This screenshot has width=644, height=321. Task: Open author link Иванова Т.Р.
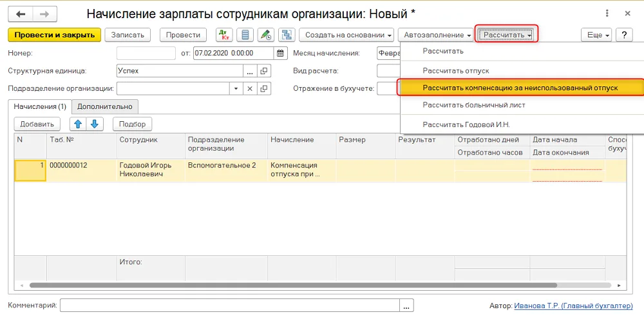[573, 306]
